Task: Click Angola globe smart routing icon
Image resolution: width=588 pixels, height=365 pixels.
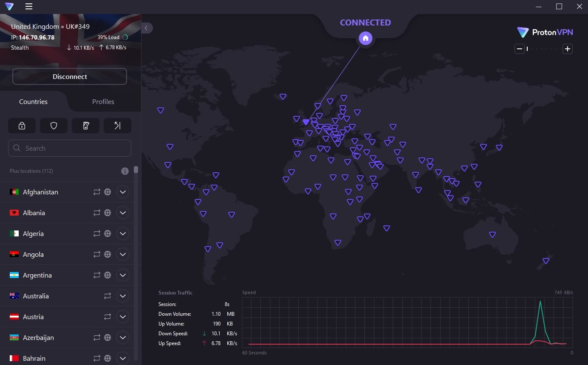Action: pos(107,254)
